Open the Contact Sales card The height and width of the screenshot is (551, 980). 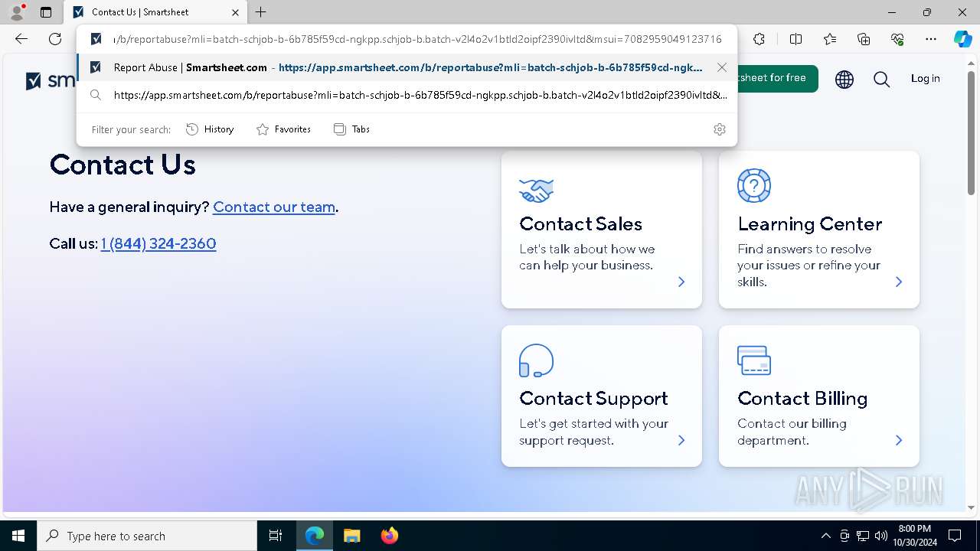pos(602,230)
